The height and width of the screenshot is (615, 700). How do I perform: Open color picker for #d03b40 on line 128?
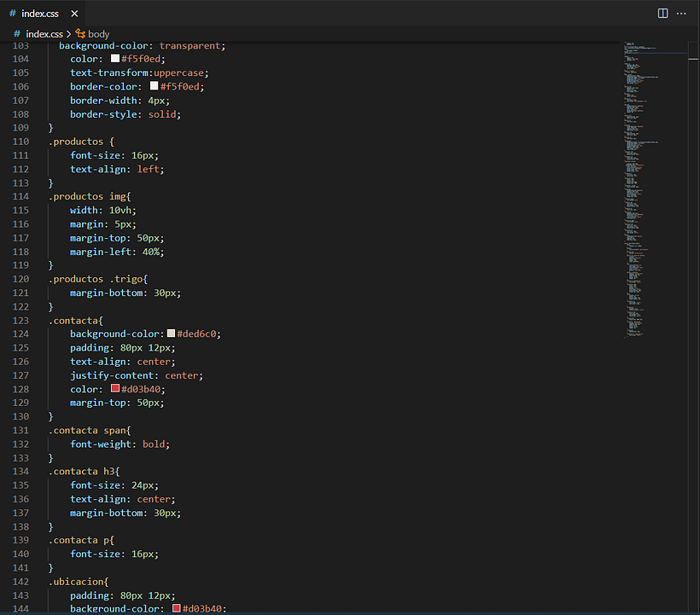[x=115, y=388]
